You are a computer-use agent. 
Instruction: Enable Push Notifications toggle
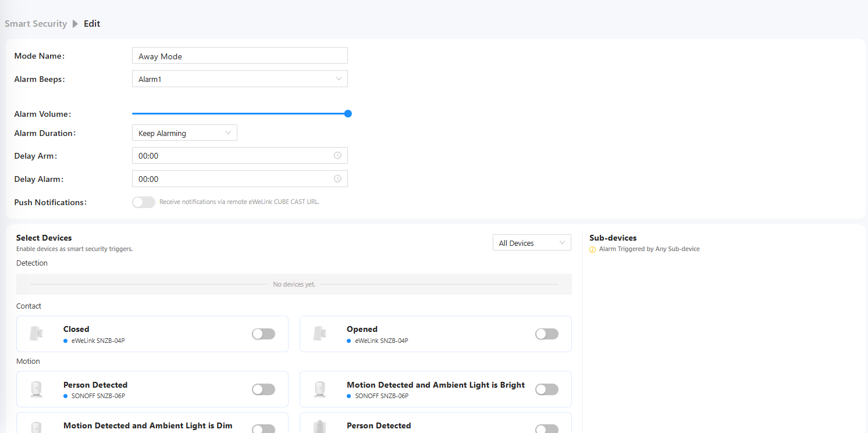tap(144, 202)
